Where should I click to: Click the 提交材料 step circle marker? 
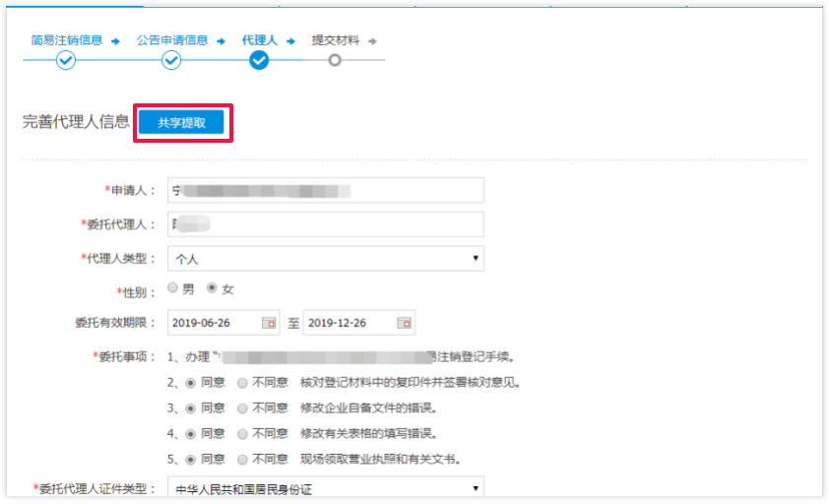(335, 60)
